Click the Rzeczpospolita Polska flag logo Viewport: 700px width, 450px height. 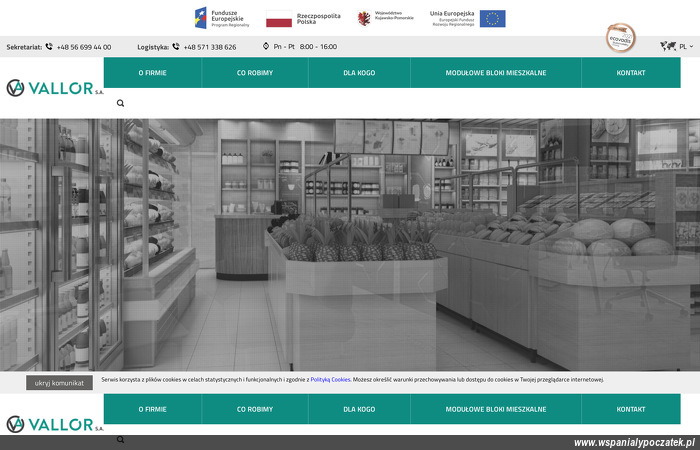[x=304, y=18]
